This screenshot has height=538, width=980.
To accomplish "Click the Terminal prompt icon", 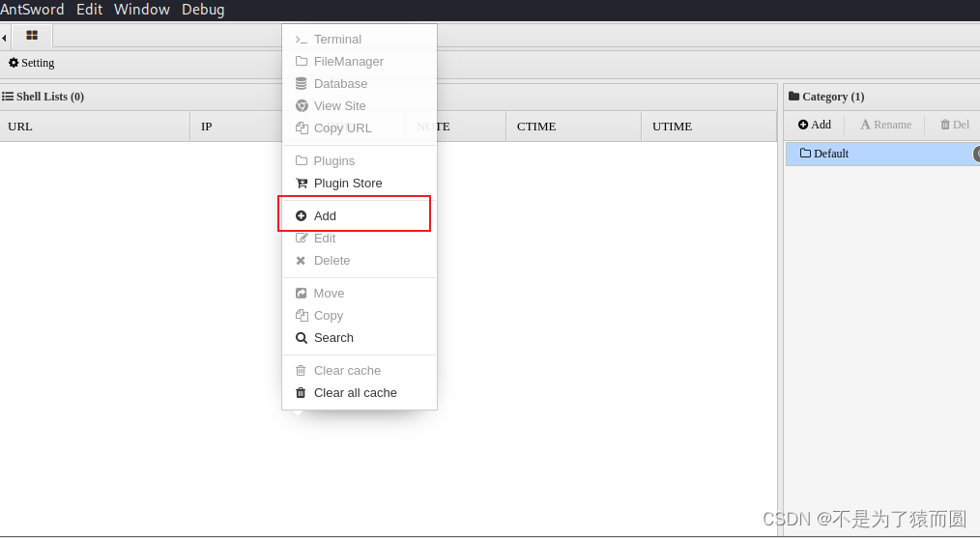I will (302, 40).
